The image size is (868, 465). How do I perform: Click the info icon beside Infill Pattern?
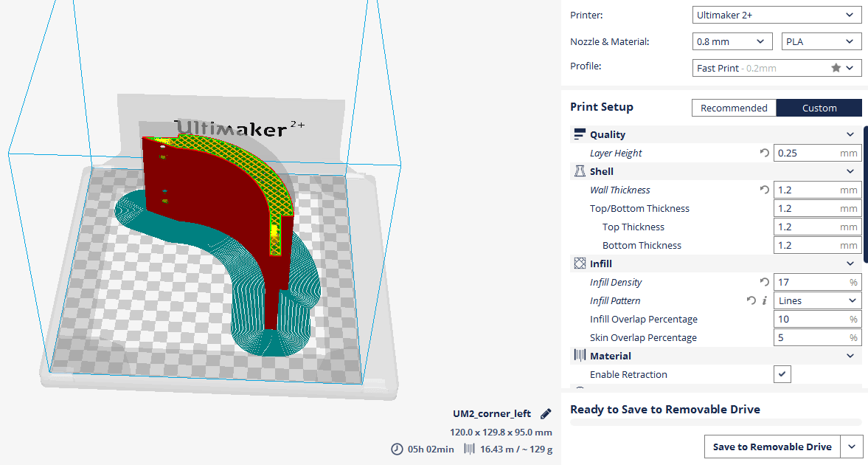(x=764, y=300)
